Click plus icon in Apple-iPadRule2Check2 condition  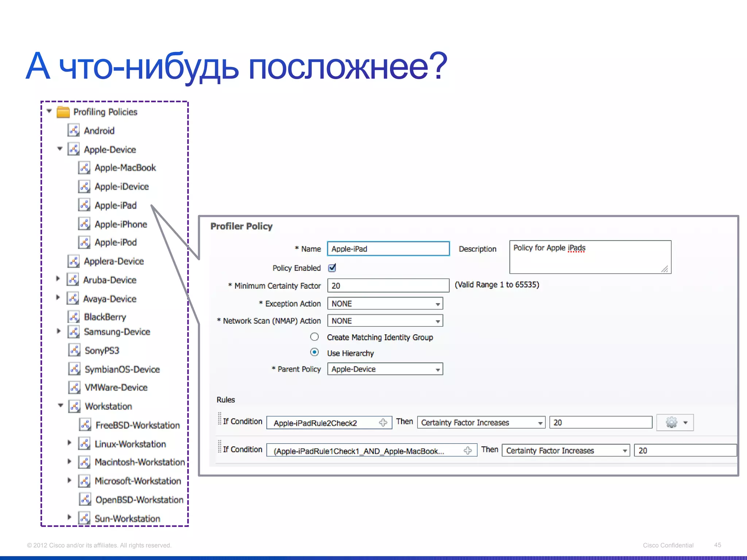click(383, 423)
